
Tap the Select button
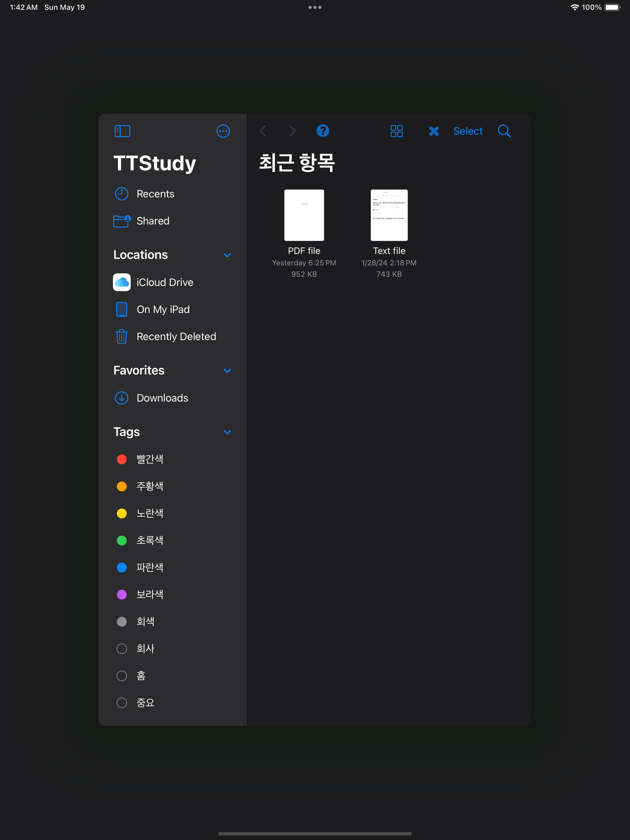coord(468,131)
